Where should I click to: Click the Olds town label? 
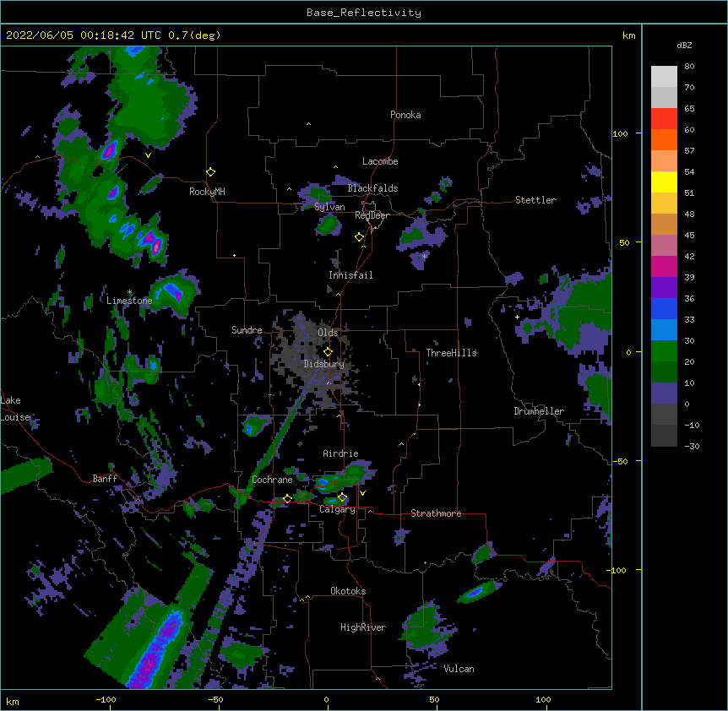pyautogui.click(x=328, y=333)
